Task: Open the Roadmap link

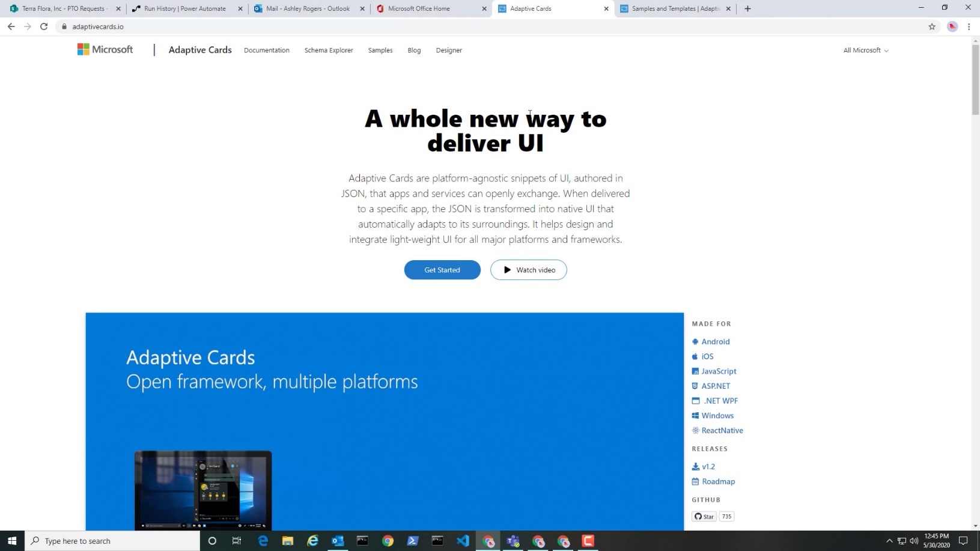Action: [713, 481]
